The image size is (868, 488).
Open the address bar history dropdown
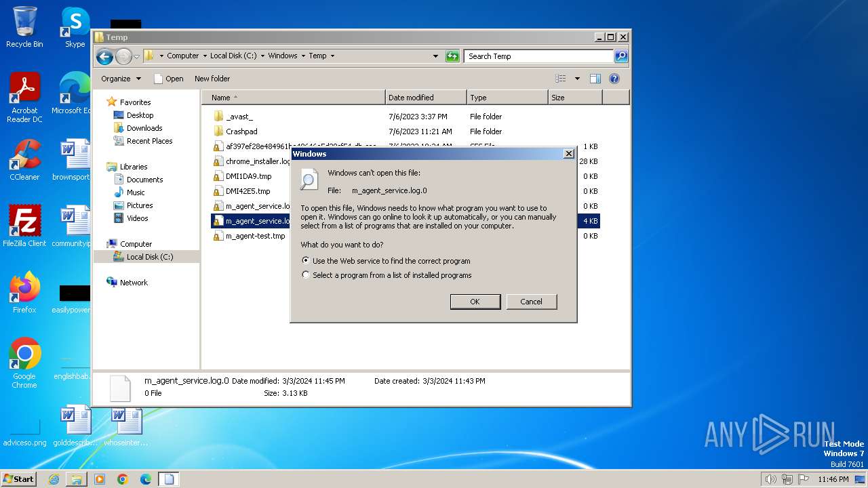point(435,56)
